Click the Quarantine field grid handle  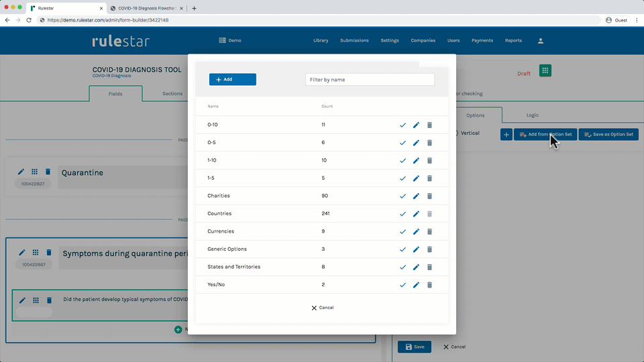coord(34,172)
